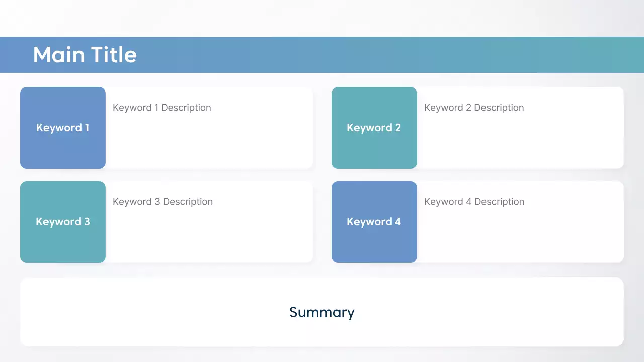Image resolution: width=644 pixels, height=362 pixels.
Task: Click the white Keyword 2 label
Action: pyautogui.click(x=374, y=128)
